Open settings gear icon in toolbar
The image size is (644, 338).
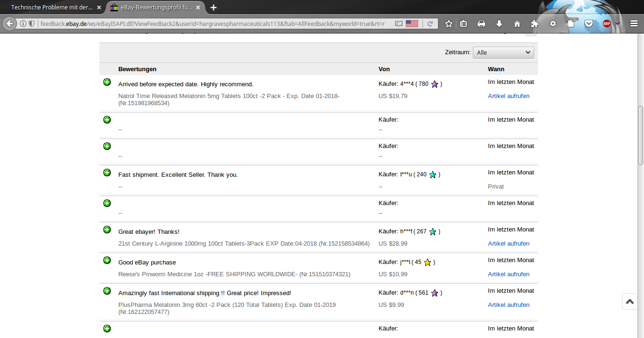(x=553, y=24)
